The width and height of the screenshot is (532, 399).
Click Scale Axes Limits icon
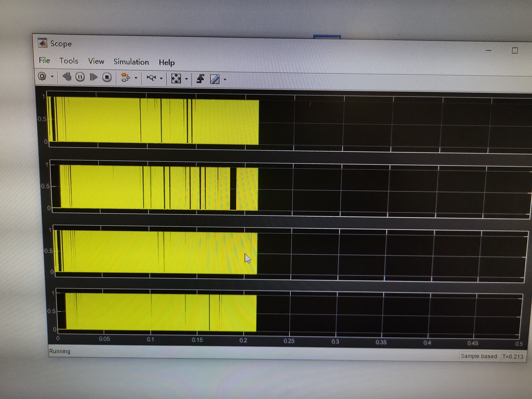coord(176,79)
